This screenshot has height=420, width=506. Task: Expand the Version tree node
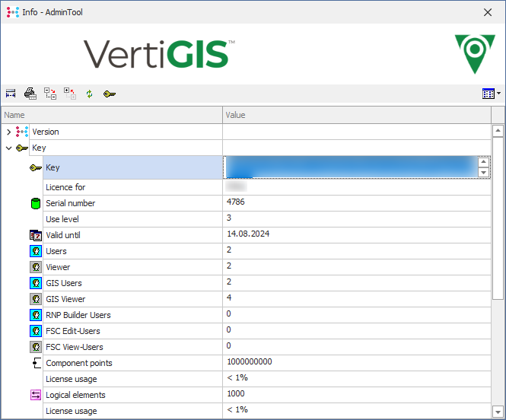(x=8, y=132)
